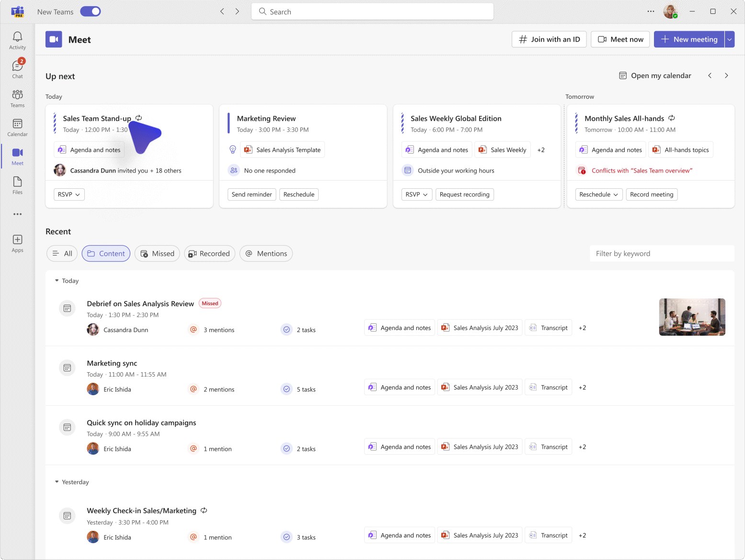Start a meeting with Meet now
The height and width of the screenshot is (560, 745).
point(620,39)
